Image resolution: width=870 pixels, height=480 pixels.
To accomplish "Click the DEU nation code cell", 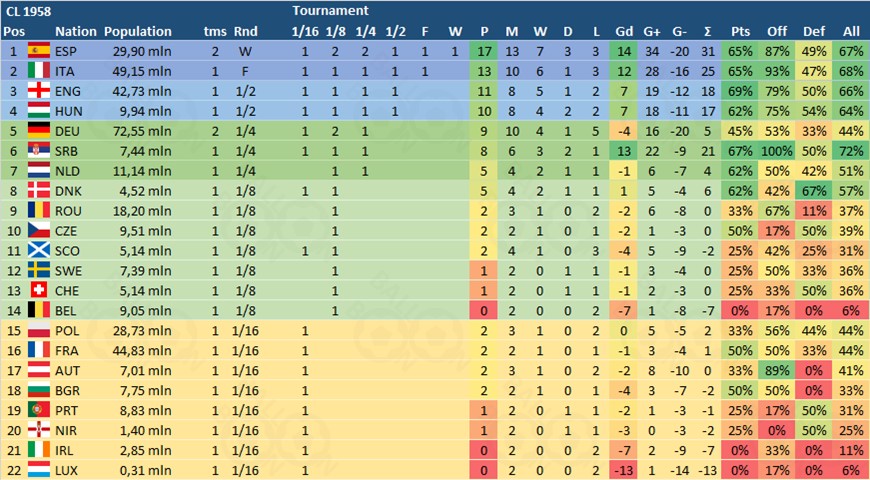I will point(69,132).
